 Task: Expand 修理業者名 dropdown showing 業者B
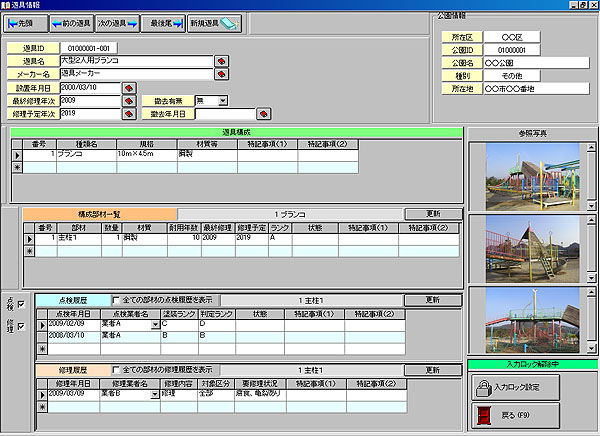pos(153,394)
